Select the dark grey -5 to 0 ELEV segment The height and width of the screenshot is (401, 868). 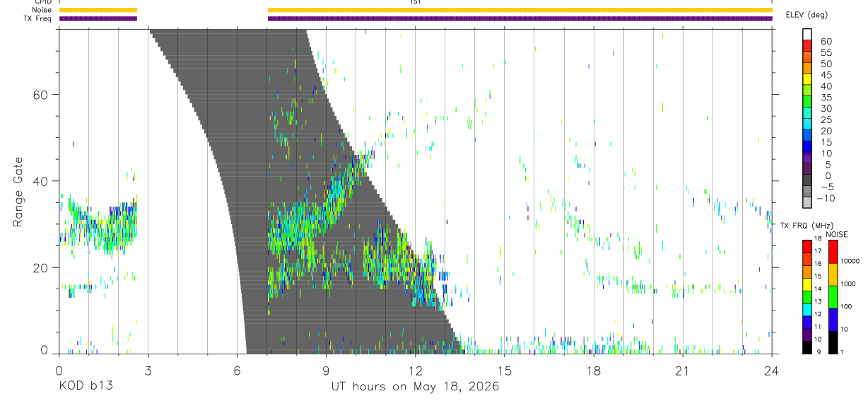point(807,180)
